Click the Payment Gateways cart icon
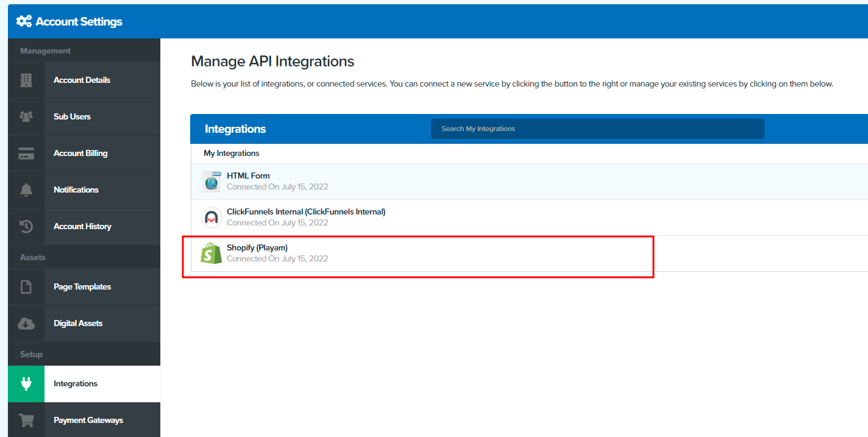The height and width of the screenshot is (437, 868). pyautogui.click(x=26, y=420)
